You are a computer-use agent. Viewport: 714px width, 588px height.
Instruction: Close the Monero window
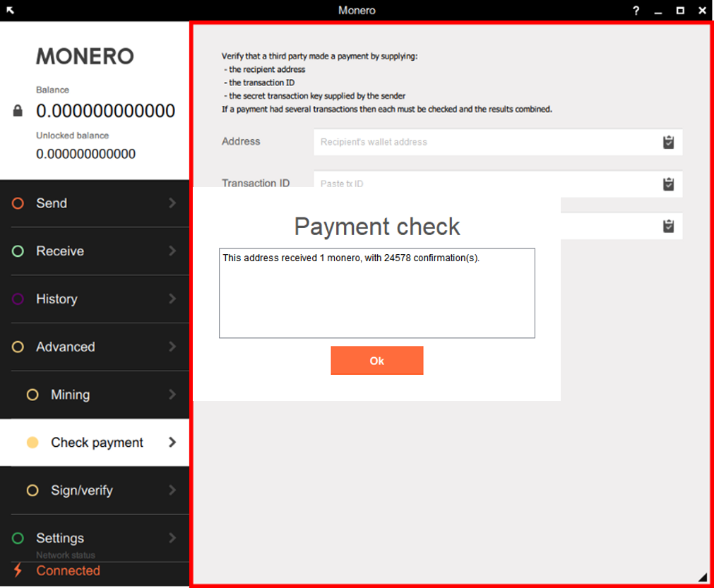(x=702, y=11)
